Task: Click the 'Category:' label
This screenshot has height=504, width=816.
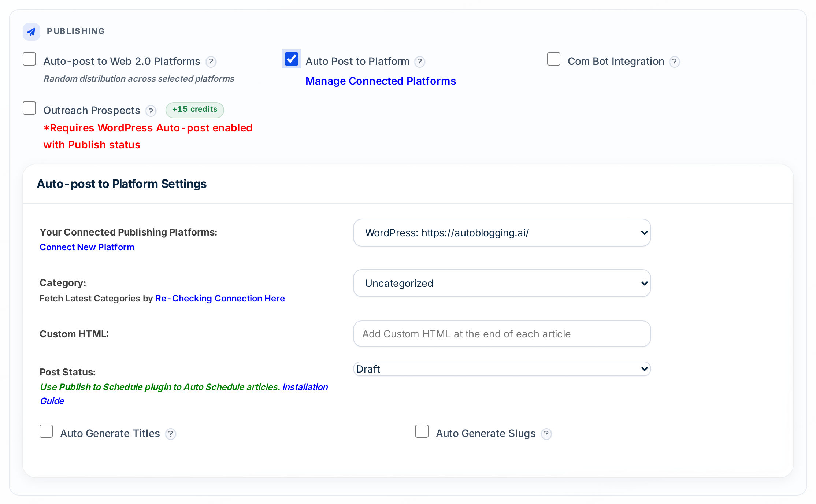Action: (63, 283)
